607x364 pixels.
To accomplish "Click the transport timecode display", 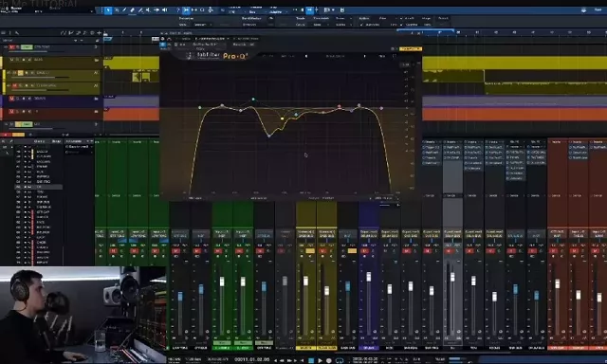I will [251, 360].
